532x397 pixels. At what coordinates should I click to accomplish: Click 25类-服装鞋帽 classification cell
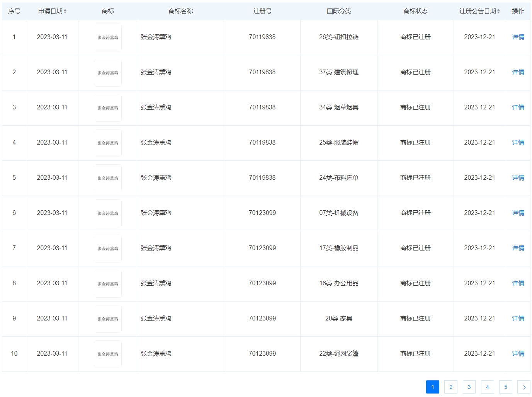coord(339,143)
